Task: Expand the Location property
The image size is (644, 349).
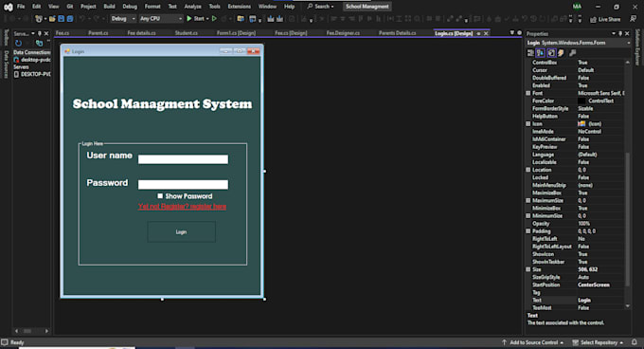Action: pos(528,170)
